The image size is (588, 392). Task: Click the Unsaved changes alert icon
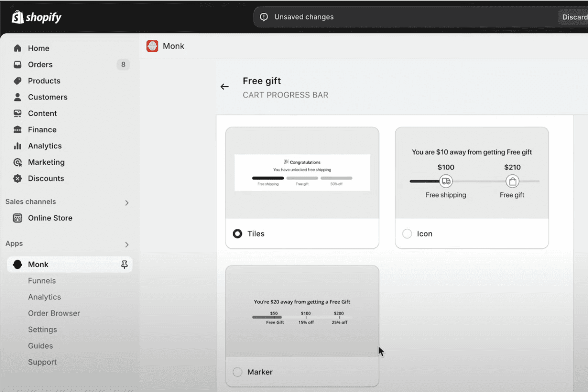(x=264, y=17)
